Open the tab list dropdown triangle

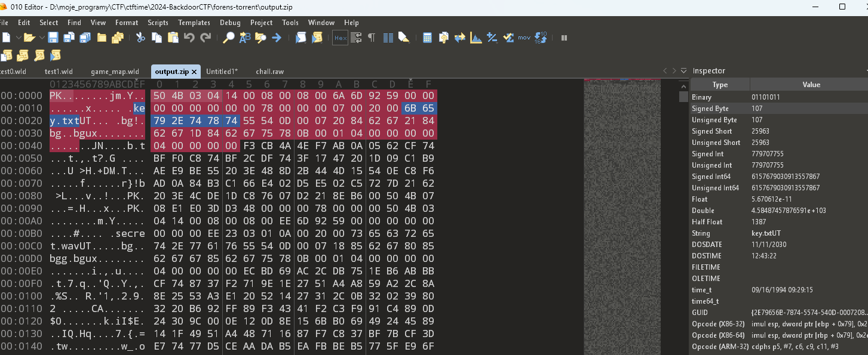[682, 71]
